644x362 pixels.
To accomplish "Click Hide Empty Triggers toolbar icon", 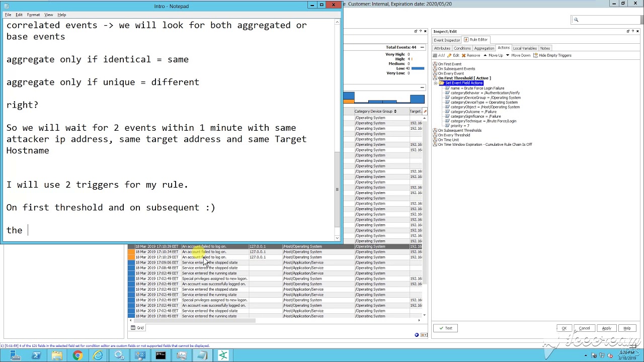I will click(x=535, y=55).
